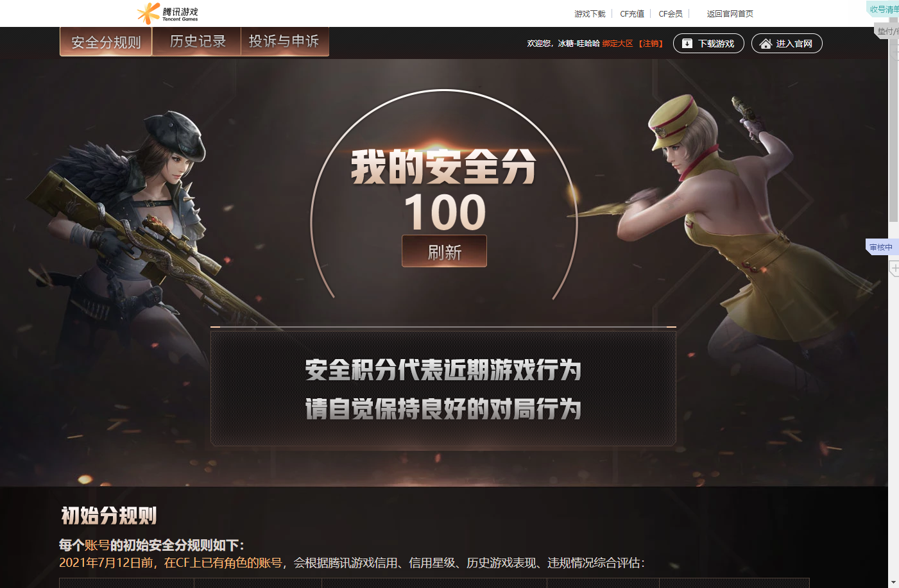Click the 审核中 side tag
The height and width of the screenshot is (588, 899).
pyautogui.click(x=882, y=247)
